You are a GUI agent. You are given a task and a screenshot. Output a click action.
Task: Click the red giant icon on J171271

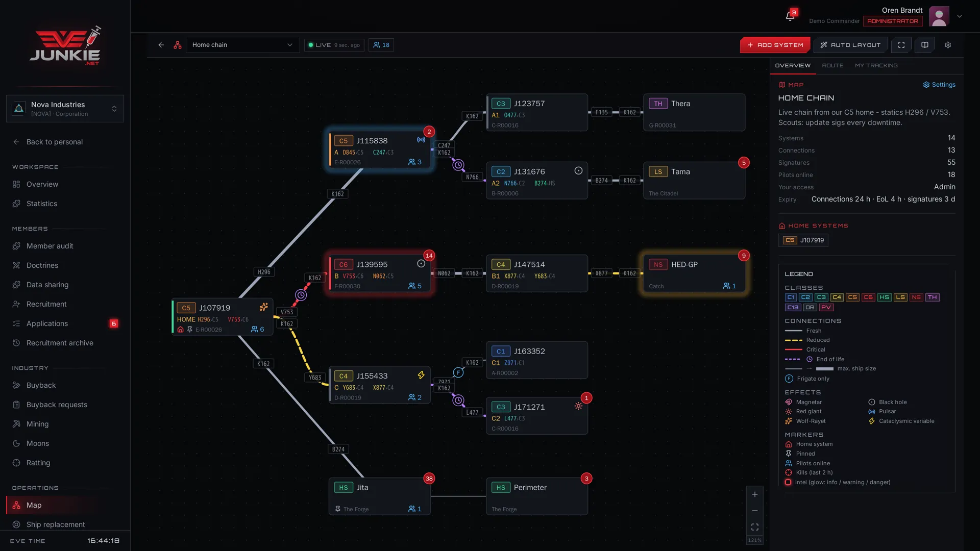click(x=578, y=406)
